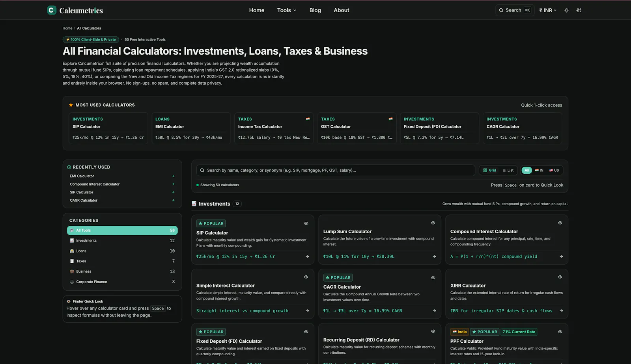Select Taxes category in sidebar
Viewport: 631px width, 364px height.
[x=122, y=261]
